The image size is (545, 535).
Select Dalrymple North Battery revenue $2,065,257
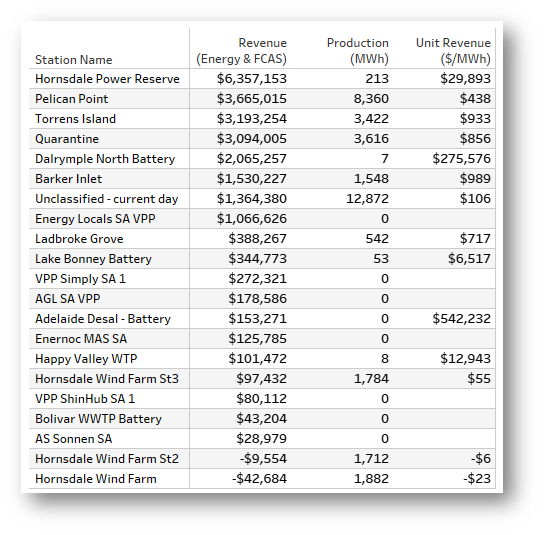tap(252, 159)
